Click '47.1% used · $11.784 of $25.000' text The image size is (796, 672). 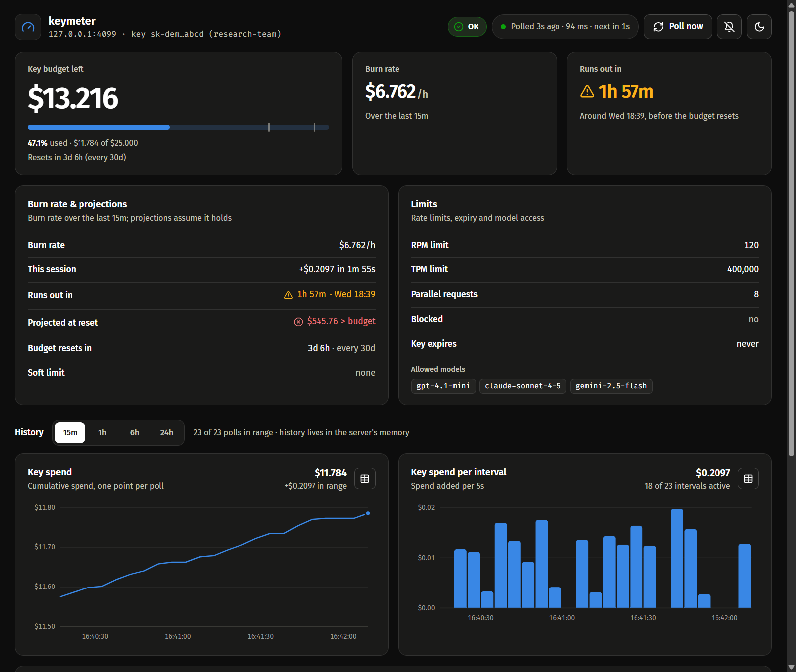(83, 143)
